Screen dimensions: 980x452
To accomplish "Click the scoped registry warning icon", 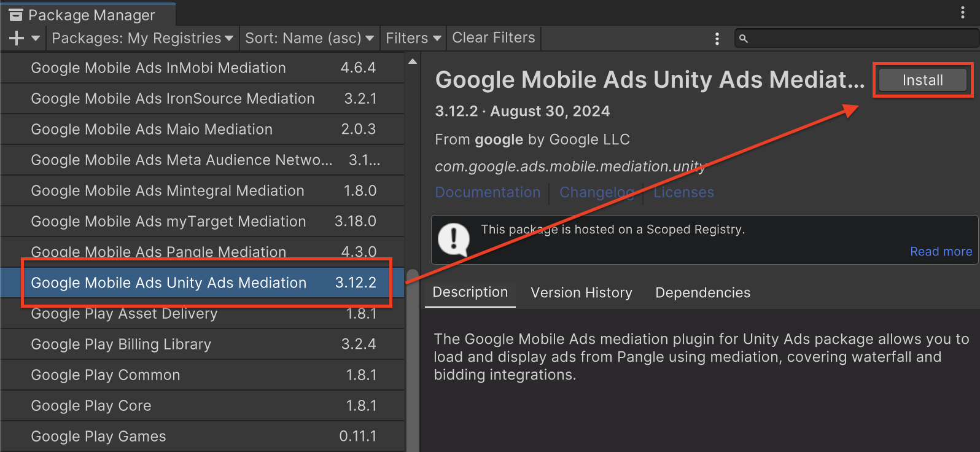I will pyautogui.click(x=454, y=239).
